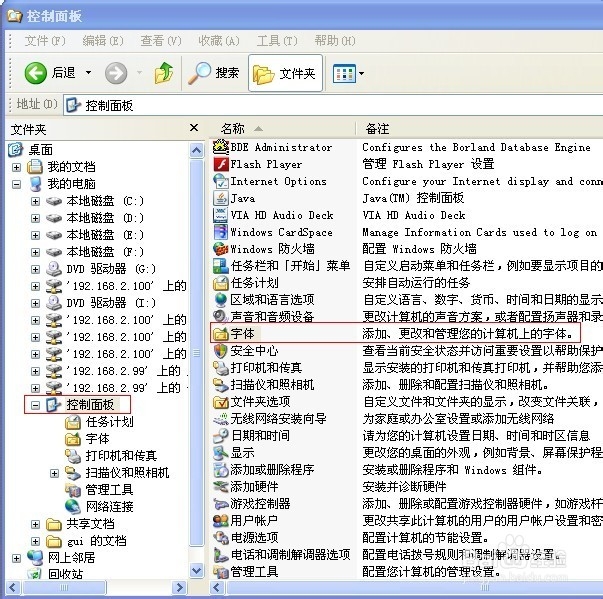Open the 收藏(A) menu

[x=219, y=40]
